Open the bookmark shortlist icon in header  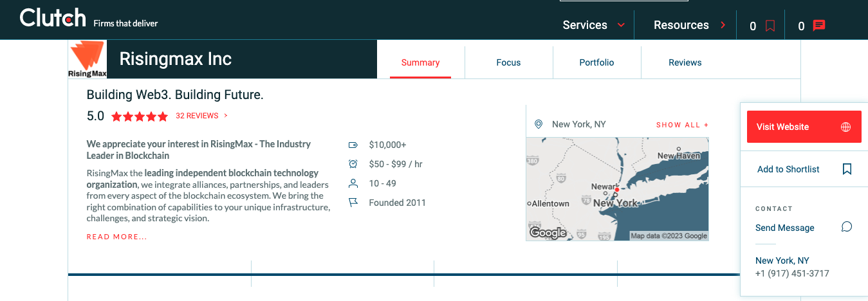tap(770, 26)
